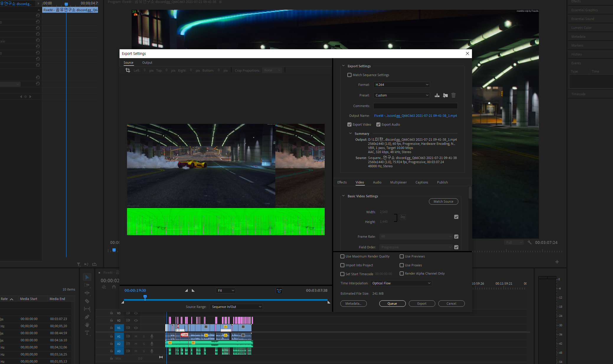Delete the current Custom preset
613x364 pixels.
(x=453, y=95)
